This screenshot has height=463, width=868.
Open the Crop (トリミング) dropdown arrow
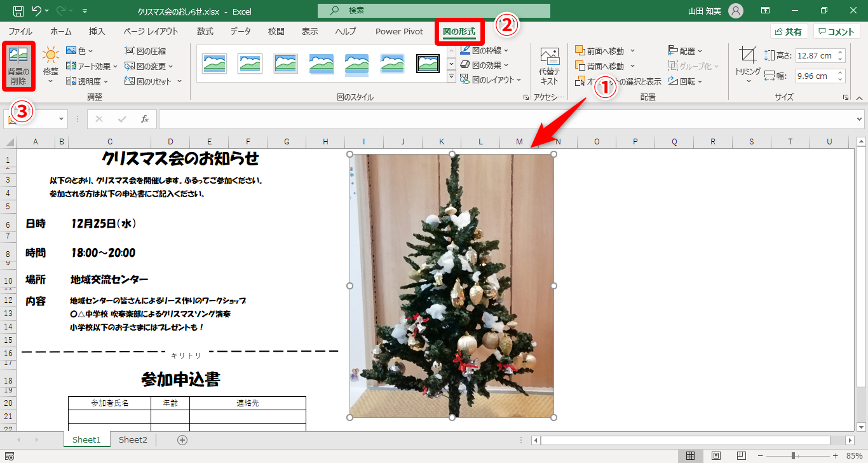point(748,81)
